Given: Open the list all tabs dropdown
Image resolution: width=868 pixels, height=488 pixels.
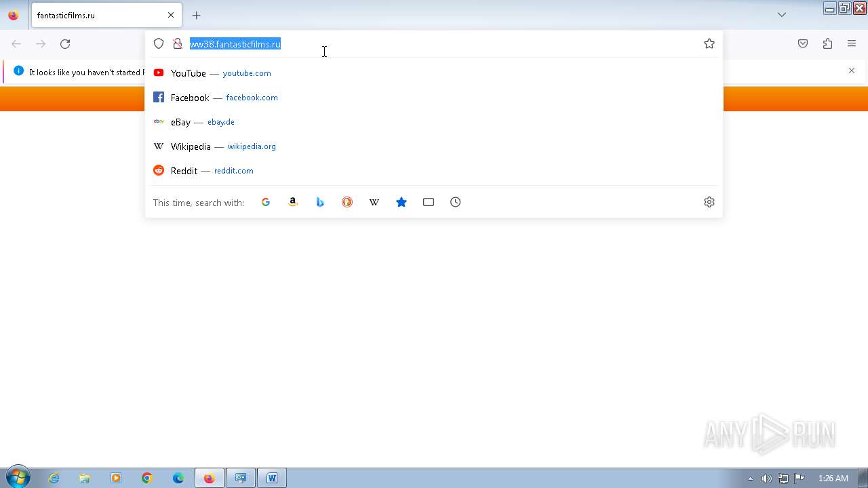Looking at the screenshot, I should click(782, 15).
